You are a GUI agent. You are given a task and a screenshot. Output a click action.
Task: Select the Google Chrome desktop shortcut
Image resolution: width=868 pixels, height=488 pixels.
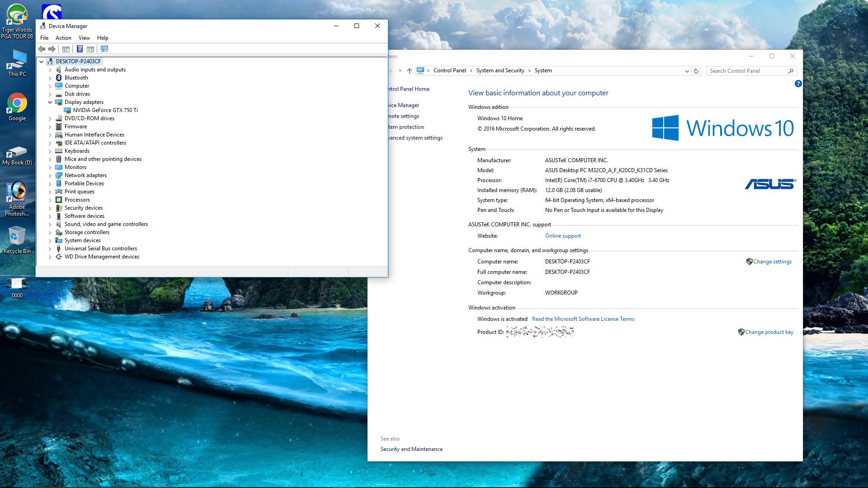17,107
